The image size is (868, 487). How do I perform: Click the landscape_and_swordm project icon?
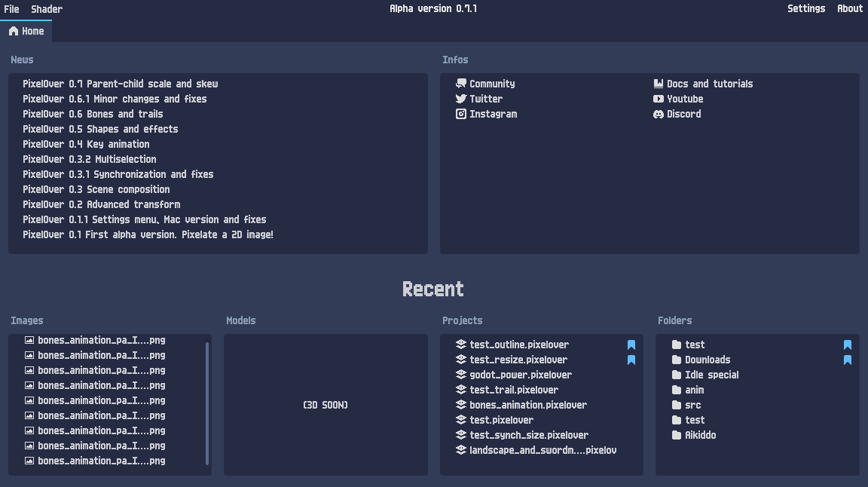(460, 450)
